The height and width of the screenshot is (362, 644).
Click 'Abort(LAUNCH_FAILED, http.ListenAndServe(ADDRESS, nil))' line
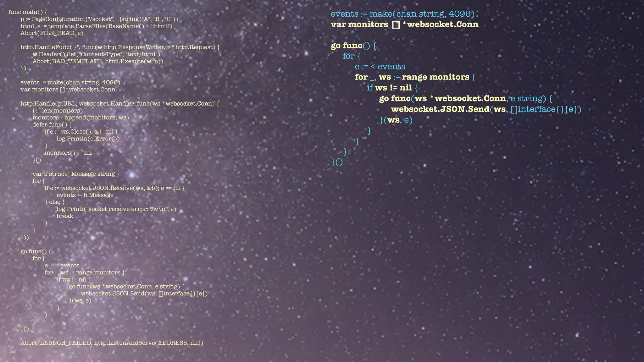[x=112, y=343]
